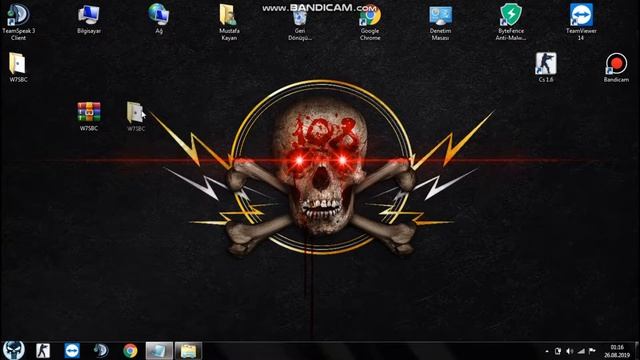The height and width of the screenshot is (360, 640).
Task: Open the Action Center flag icon
Action: point(592,351)
